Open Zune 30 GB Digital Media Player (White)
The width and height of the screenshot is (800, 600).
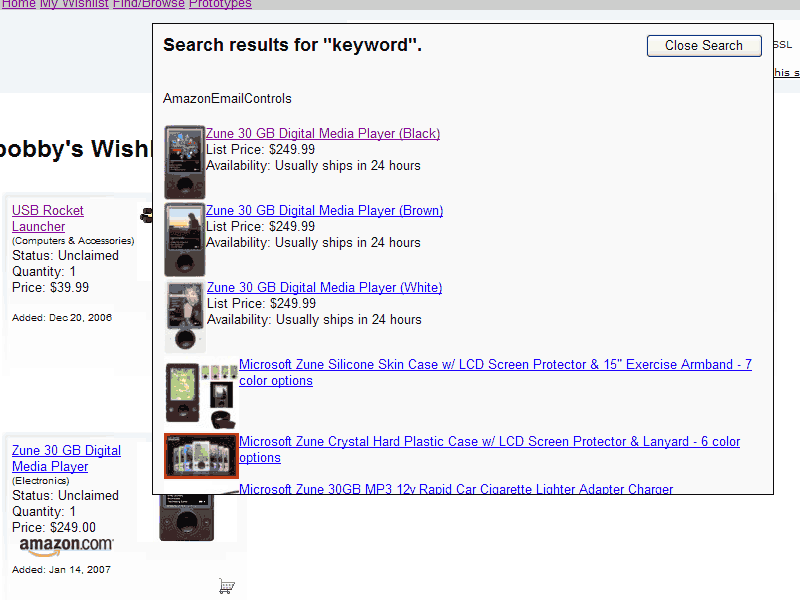pyautogui.click(x=324, y=288)
